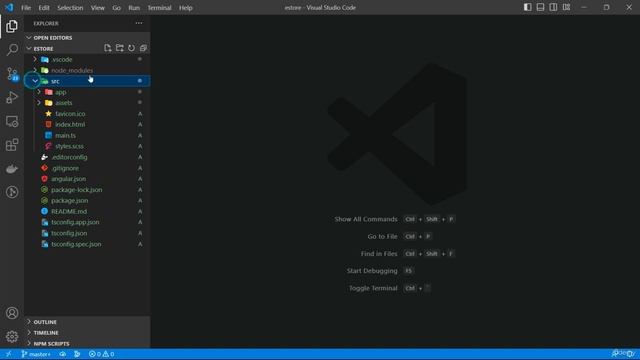Open the Go menu
Image resolution: width=640 pixels, height=360 pixels.
(x=116, y=8)
